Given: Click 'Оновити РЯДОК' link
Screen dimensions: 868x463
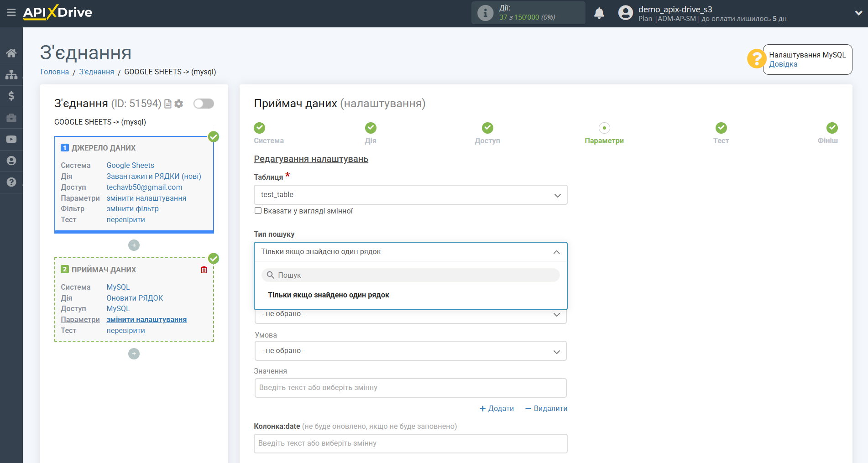Looking at the screenshot, I should coord(135,298).
